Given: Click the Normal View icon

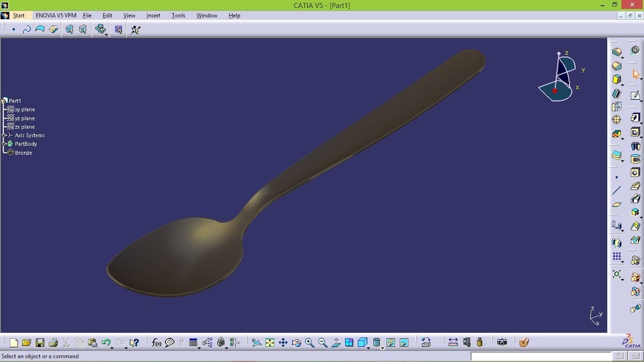Looking at the screenshot, I should pos(336,343).
